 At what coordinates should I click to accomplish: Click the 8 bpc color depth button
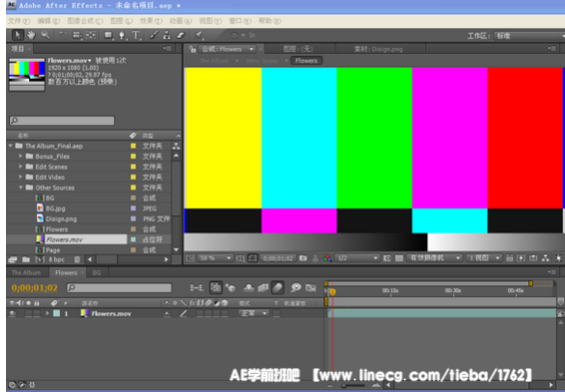[56, 259]
